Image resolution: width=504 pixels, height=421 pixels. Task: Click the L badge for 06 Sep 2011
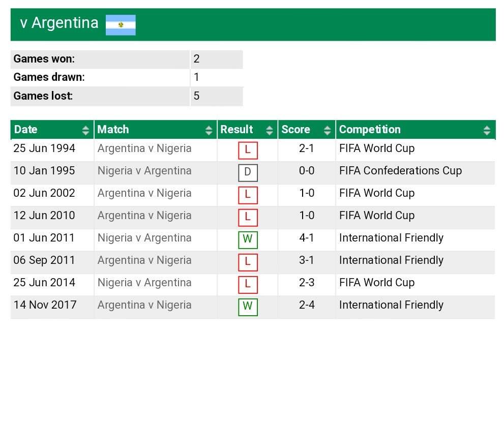pyautogui.click(x=248, y=262)
